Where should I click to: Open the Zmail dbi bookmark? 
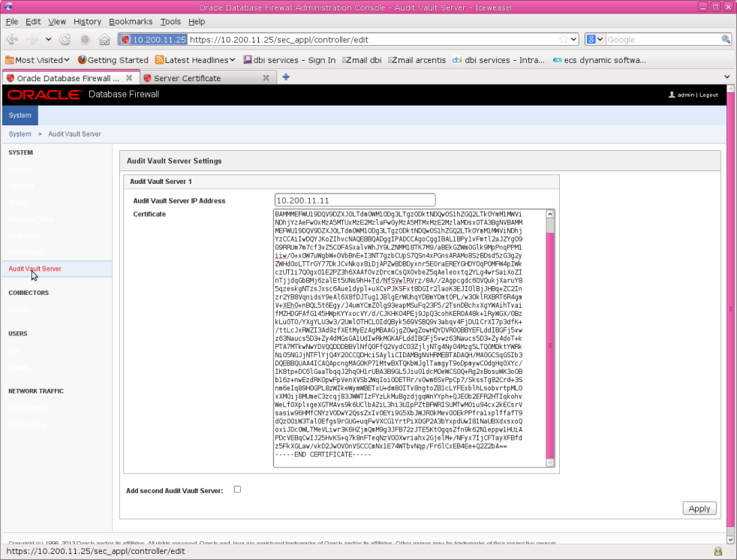point(362,60)
